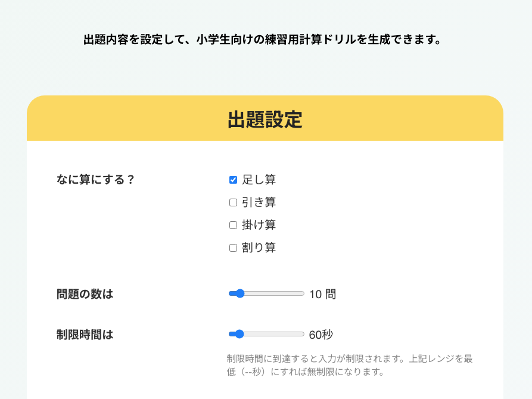Click the 問題の数 slider thumb
The image size is (532, 399).
pyautogui.click(x=239, y=293)
